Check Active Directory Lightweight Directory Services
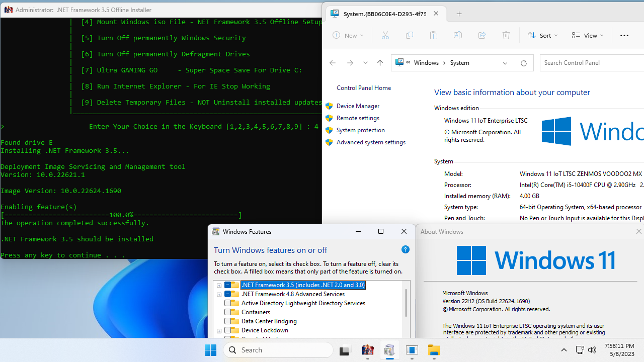The width and height of the screenshot is (644, 362). [x=227, y=303]
